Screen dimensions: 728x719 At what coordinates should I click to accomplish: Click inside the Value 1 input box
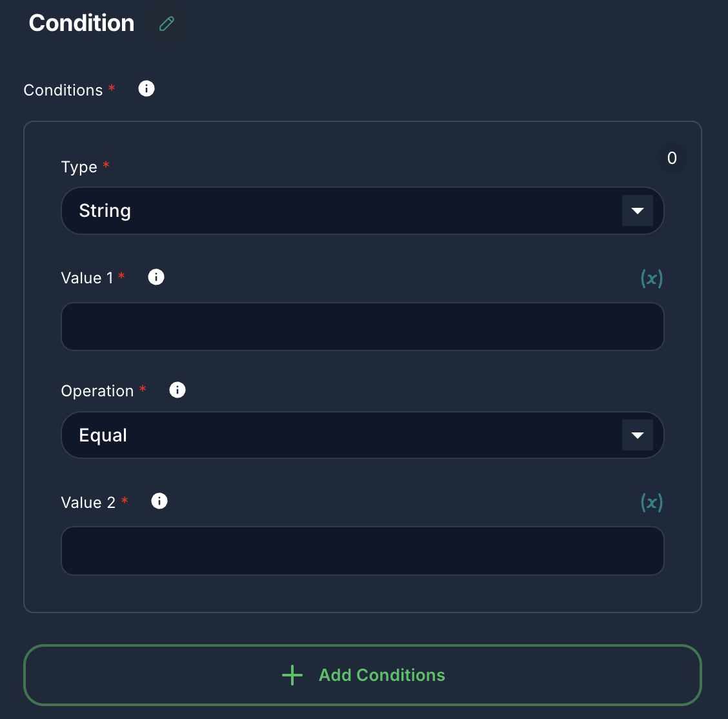362,327
